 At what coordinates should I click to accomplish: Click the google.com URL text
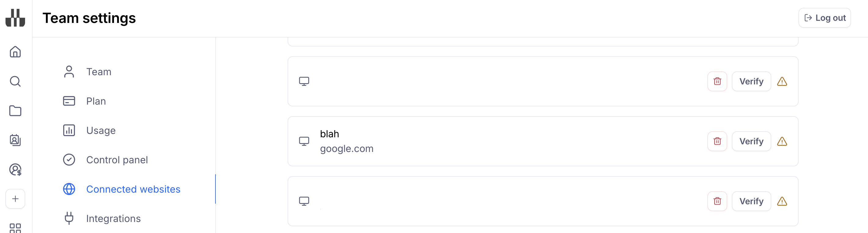pyautogui.click(x=346, y=149)
